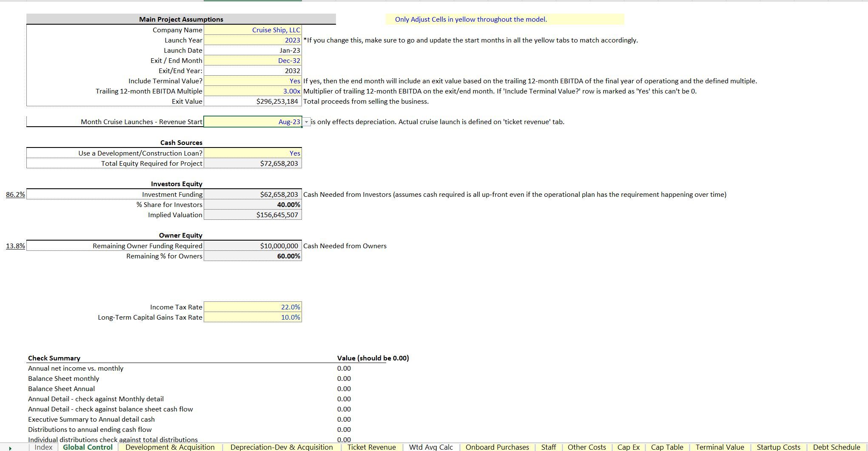Click the Launch Date value Jan-23
Viewport: 868px width, 451px height.
click(253, 50)
